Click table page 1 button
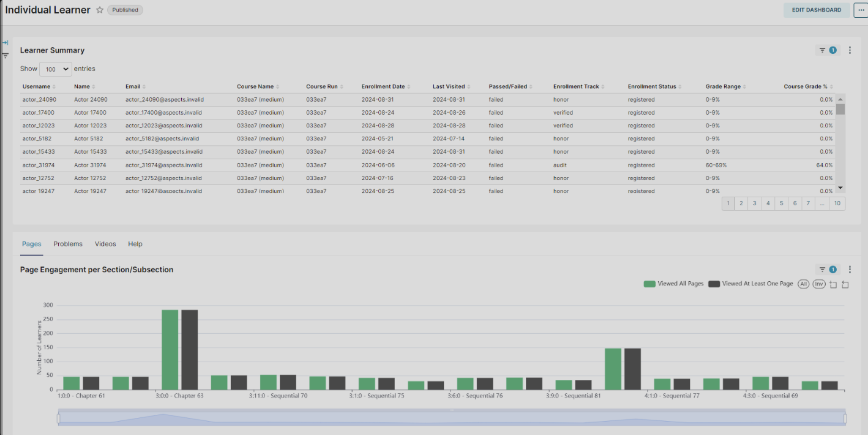The image size is (868, 435). point(728,203)
